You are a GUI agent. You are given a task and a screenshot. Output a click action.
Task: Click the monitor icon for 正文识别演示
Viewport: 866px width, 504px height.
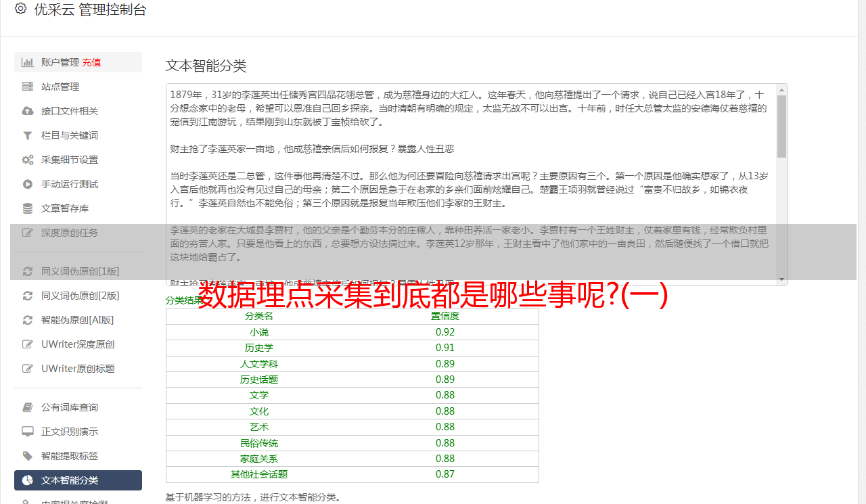tap(28, 432)
